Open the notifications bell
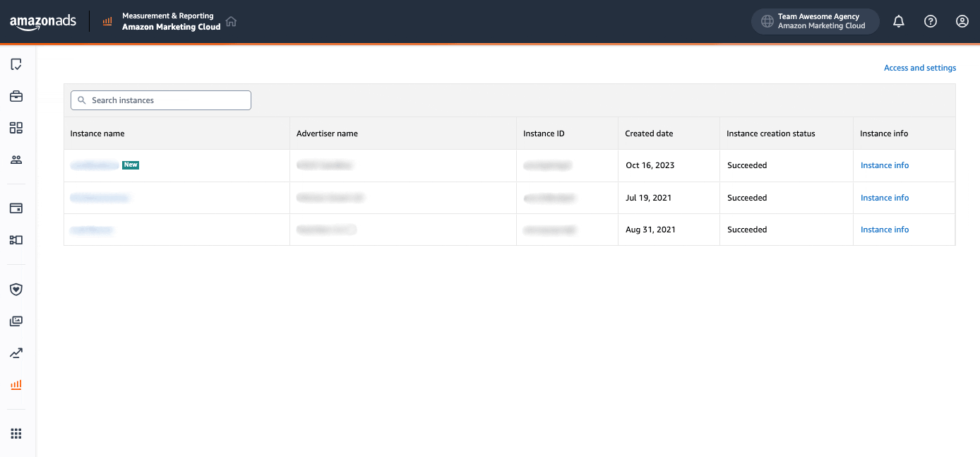 point(899,22)
